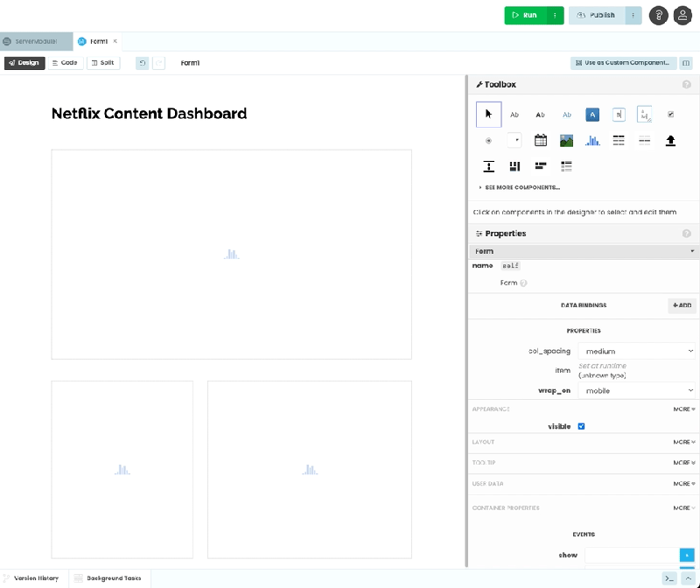700x588 pixels.
Task: Add a Plot chart component
Action: point(592,140)
